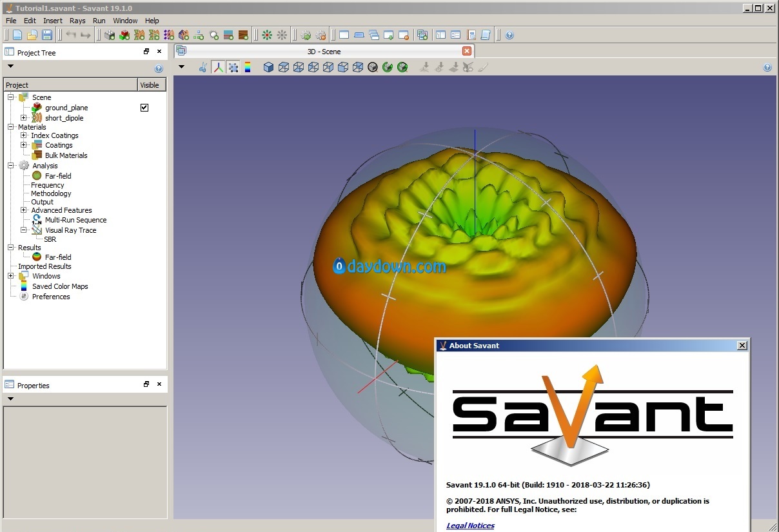Click the Multi-Run Sequence tree icon

(x=37, y=220)
